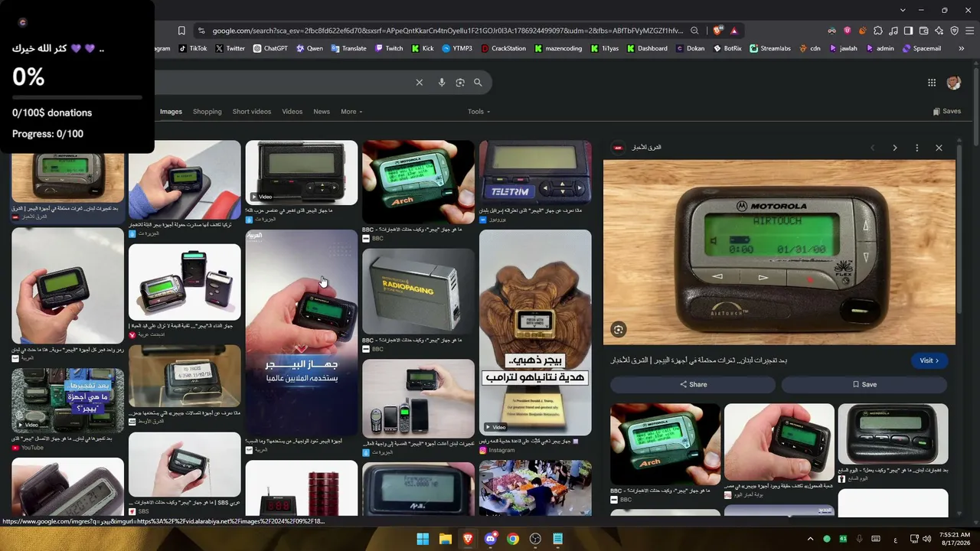Switch to the Videos tab
Viewport: 980px width, 551px height.
[292, 112]
